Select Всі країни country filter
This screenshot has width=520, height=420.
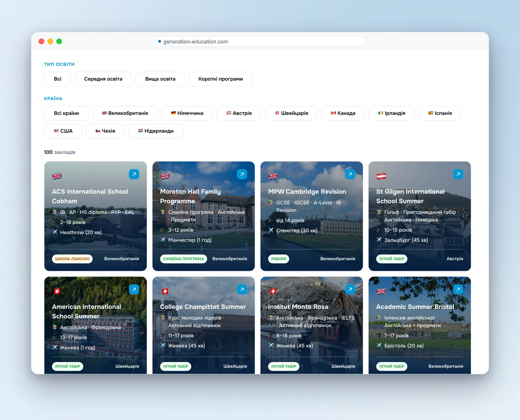[x=66, y=113]
